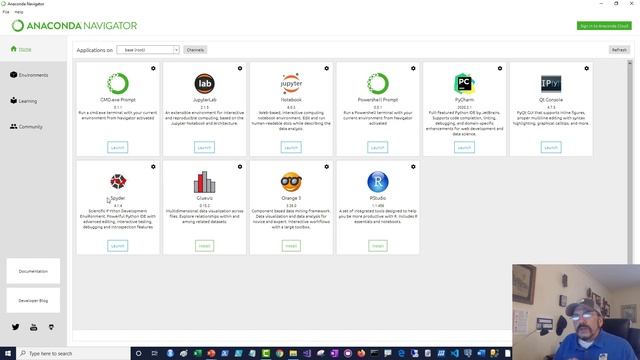Open Glueviz gear options menu
640x360 pixels.
point(240,167)
